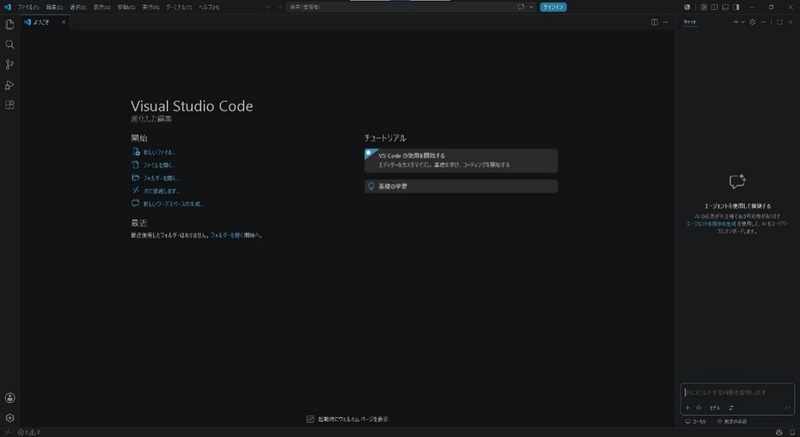Open the notifications bell in the status bar
Screen dimensions: 800x437
coord(792,432)
